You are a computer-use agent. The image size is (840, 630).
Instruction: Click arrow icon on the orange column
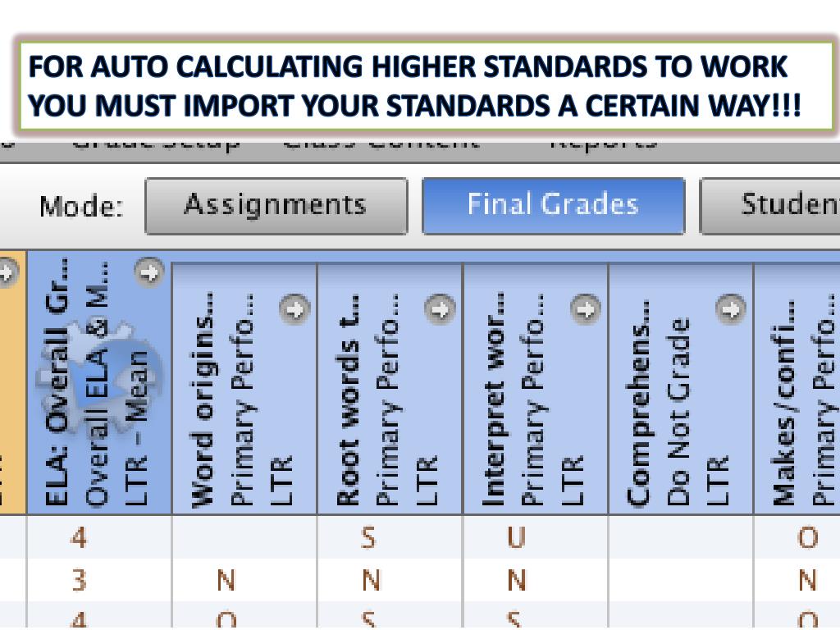7,272
